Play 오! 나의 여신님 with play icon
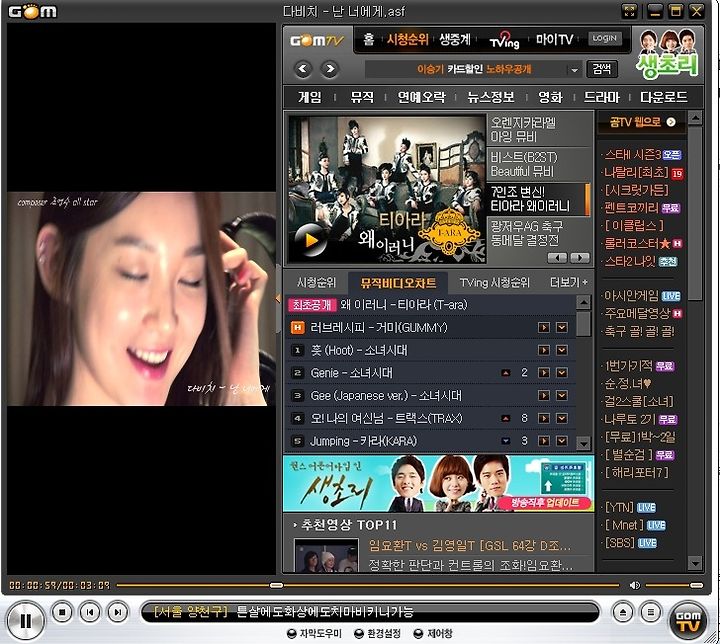Viewport: 720px width, 644px height. [544, 418]
